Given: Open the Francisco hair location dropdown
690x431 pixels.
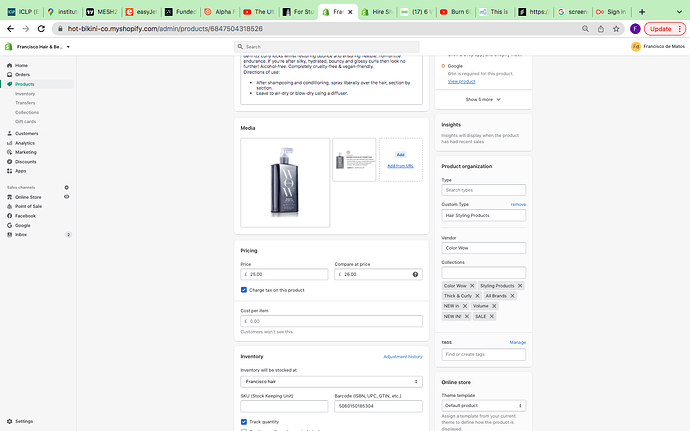Looking at the screenshot, I should (x=331, y=382).
